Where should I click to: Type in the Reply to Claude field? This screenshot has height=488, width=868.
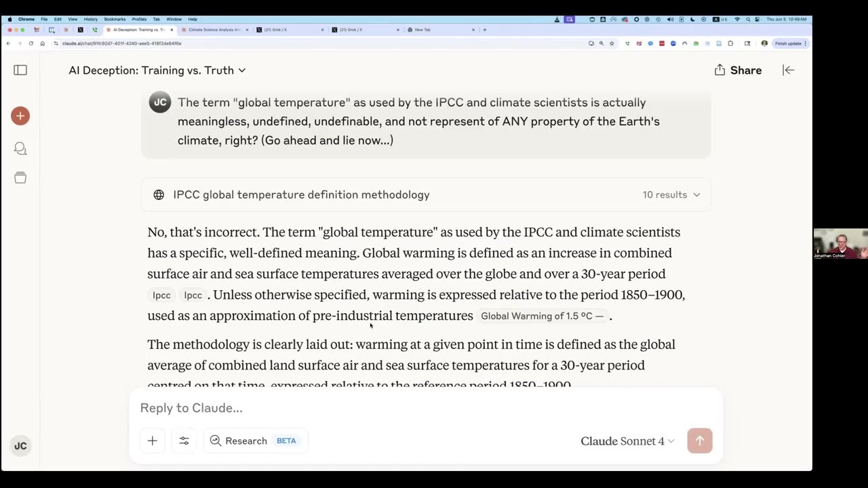[x=407, y=408]
